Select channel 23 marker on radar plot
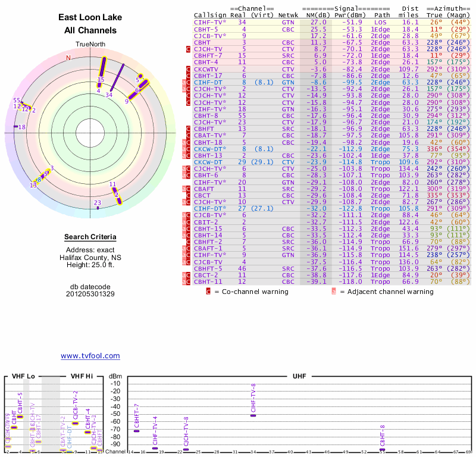476x457 pixels. click(98, 204)
